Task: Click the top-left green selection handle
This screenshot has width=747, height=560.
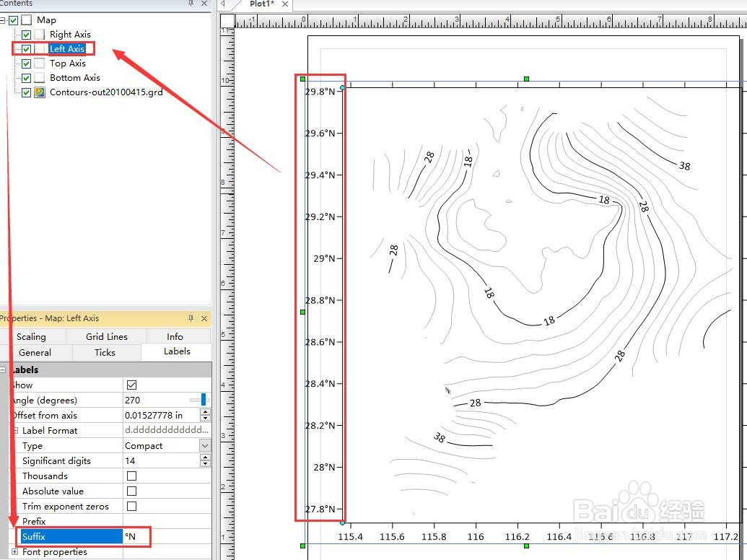Action: [302, 79]
